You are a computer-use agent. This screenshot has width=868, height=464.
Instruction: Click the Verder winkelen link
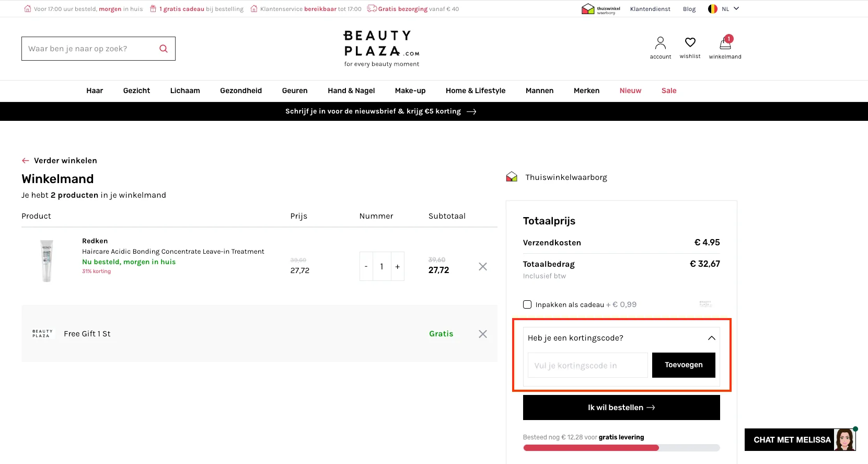click(65, 161)
